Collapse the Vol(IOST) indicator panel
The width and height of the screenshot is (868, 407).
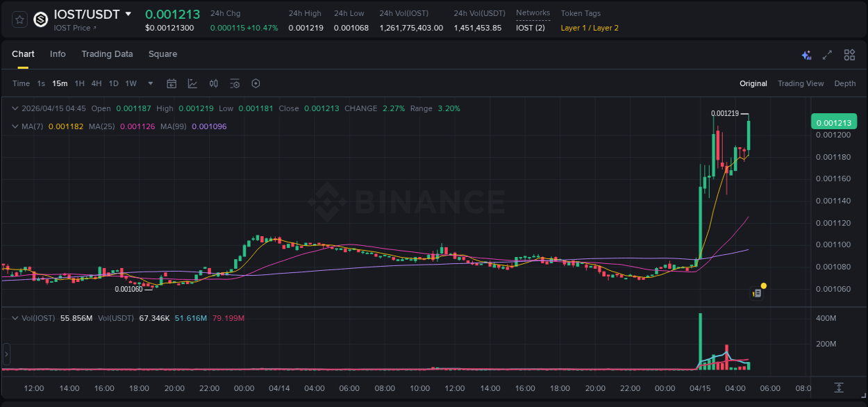pos(15,317)
